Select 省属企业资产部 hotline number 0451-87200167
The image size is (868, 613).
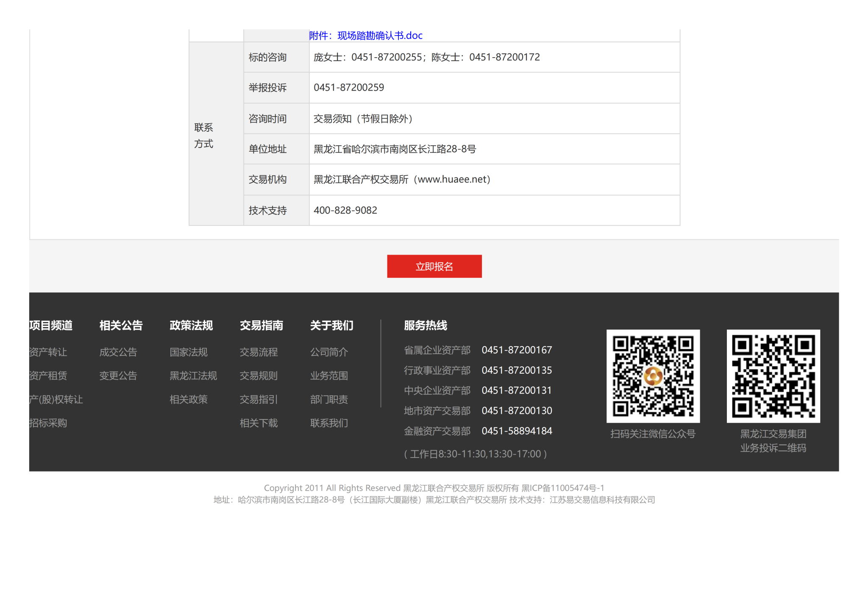[517, 350]
